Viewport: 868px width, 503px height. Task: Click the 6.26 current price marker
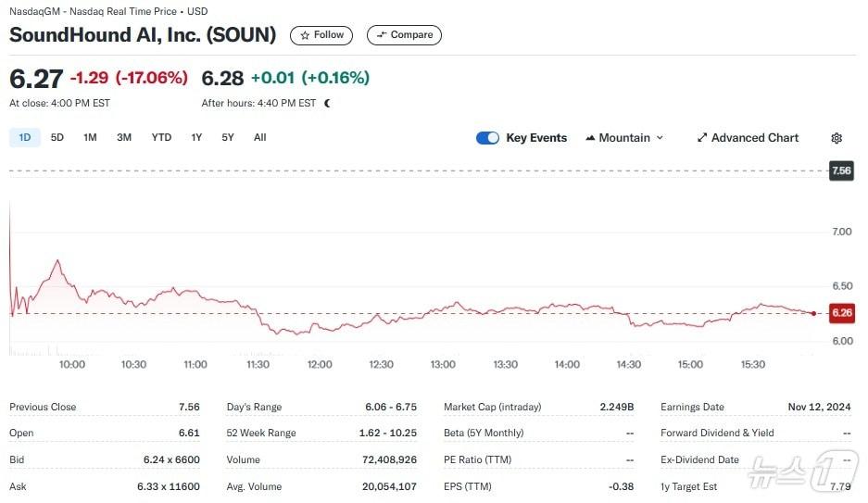coord(841,313)
